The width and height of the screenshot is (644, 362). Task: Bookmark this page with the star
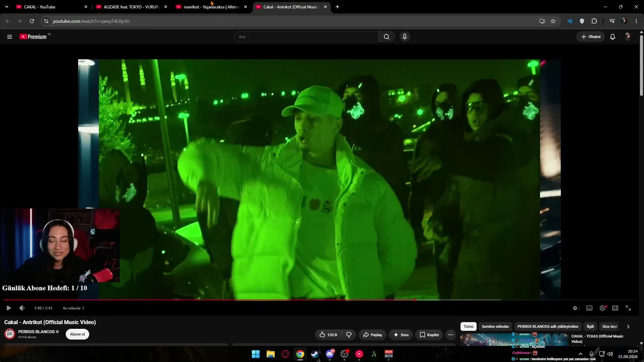(x=553, y=21)
